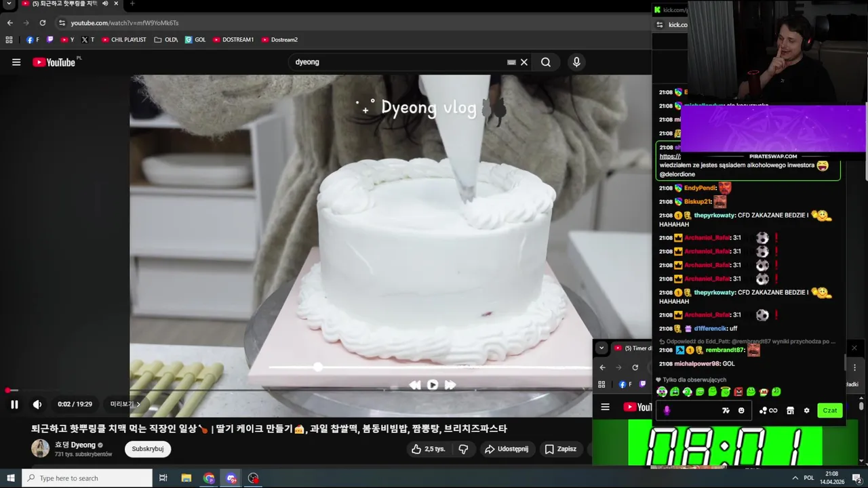Open chat settings gear icon
This screenshot has width=868, height=488.
(x=806, y=411)
